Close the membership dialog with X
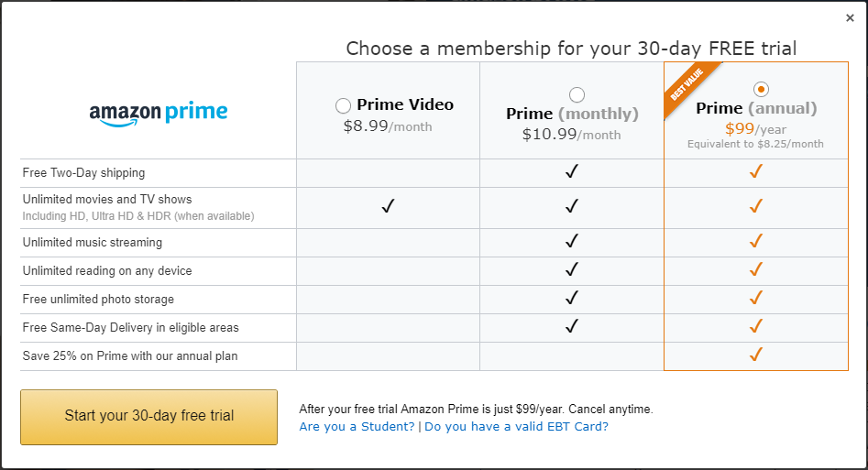This screenshot has height=470, width=868. tap(850, 18)
